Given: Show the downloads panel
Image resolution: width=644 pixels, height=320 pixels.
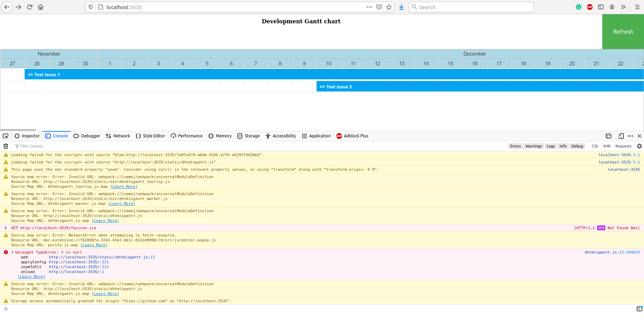Looking at the screenshot, I should (401, 7).
